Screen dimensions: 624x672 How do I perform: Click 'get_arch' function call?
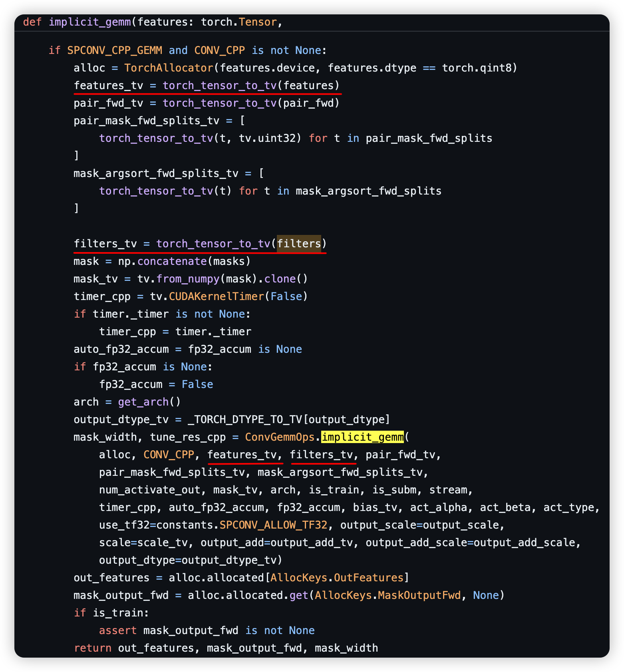143,402
